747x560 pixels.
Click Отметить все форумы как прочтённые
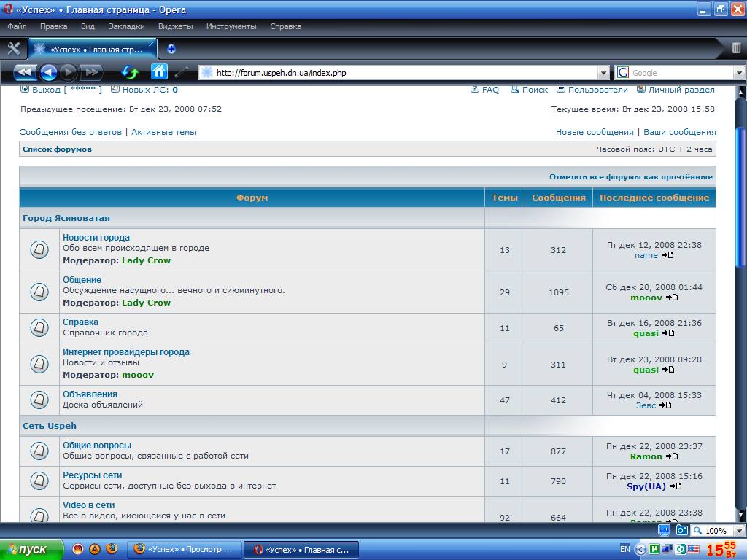(x=630, y=177)
